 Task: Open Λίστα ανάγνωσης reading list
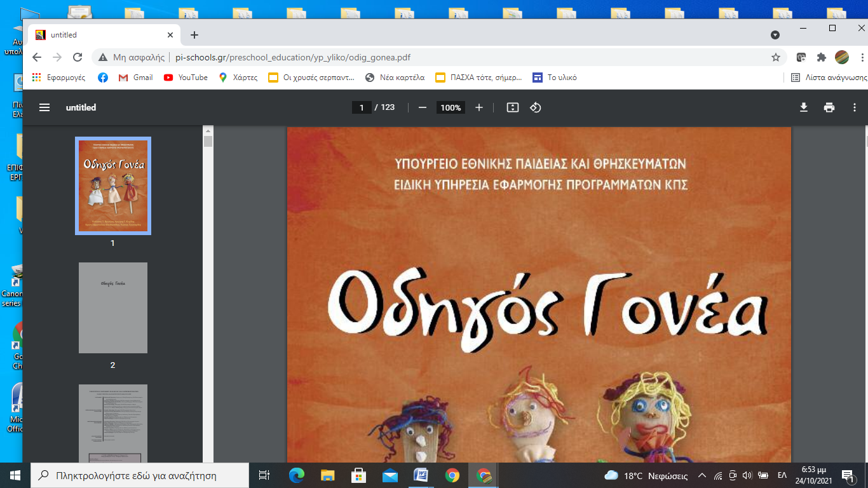click(829, 78)
